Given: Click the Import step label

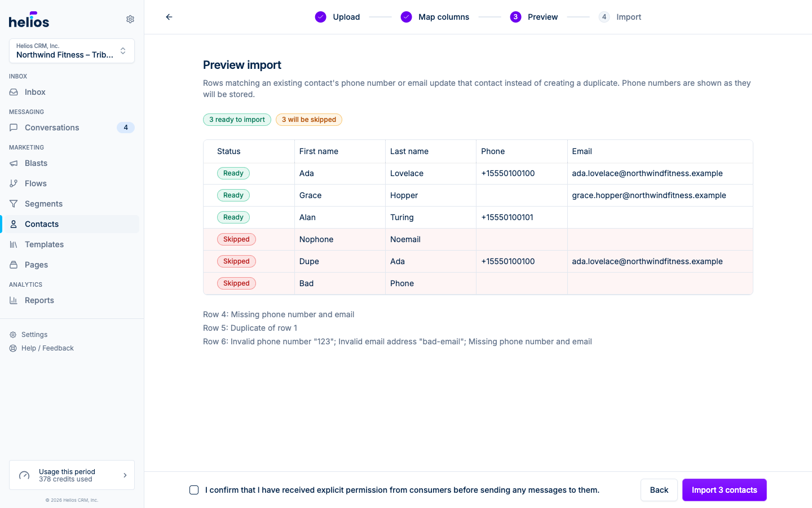Looking at the screenshot, I should pyautogui.click(x=629, y=17).
